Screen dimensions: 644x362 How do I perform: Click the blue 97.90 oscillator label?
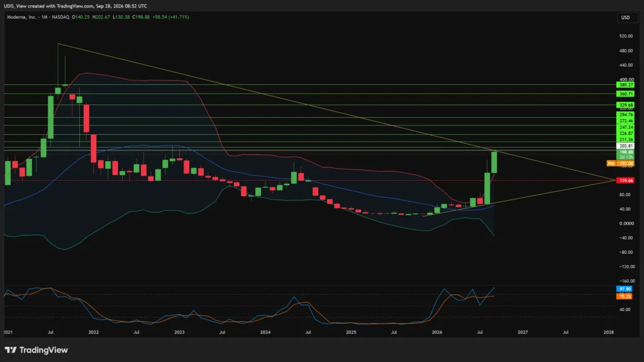point(625,289)
